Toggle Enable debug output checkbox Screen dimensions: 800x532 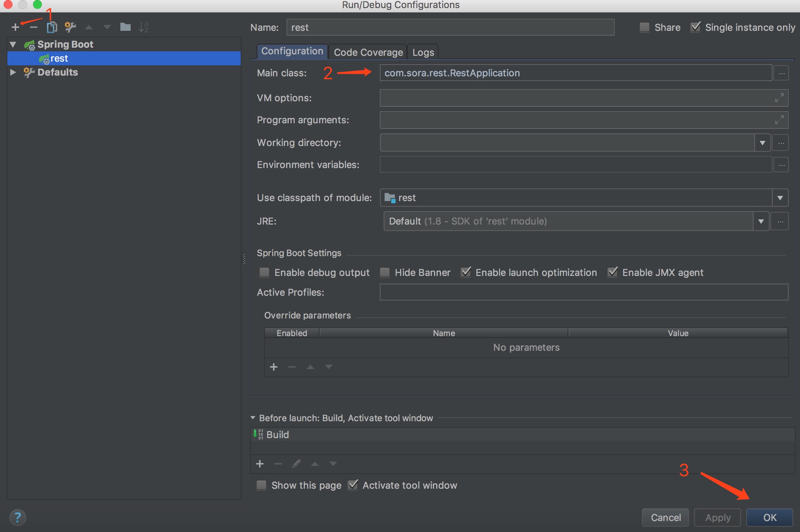coord(264,272)
